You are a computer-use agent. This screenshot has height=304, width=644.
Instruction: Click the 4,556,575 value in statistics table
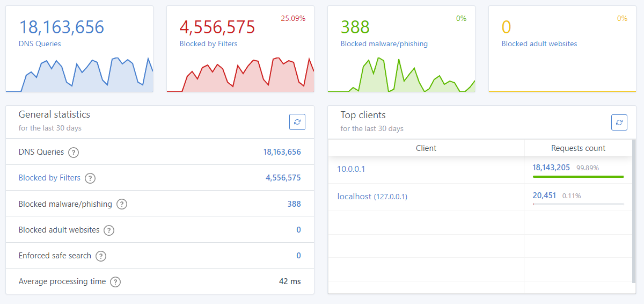tap(283, 178)
